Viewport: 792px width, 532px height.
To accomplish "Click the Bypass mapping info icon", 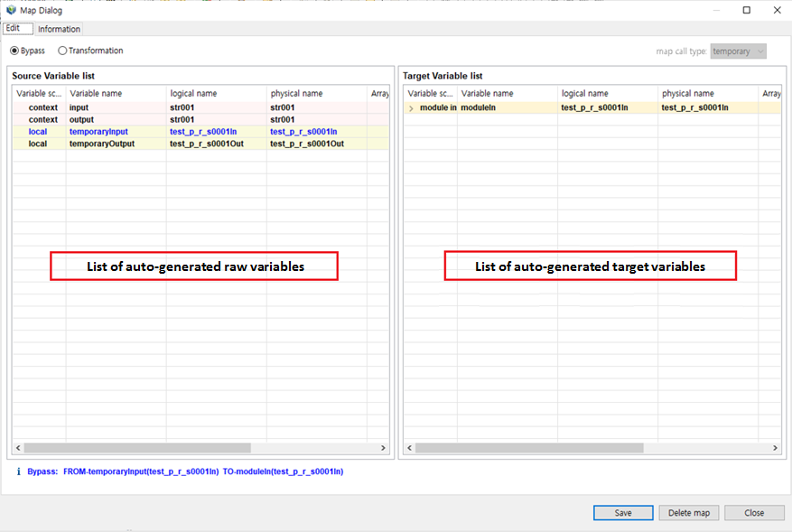I will point(18,471).
